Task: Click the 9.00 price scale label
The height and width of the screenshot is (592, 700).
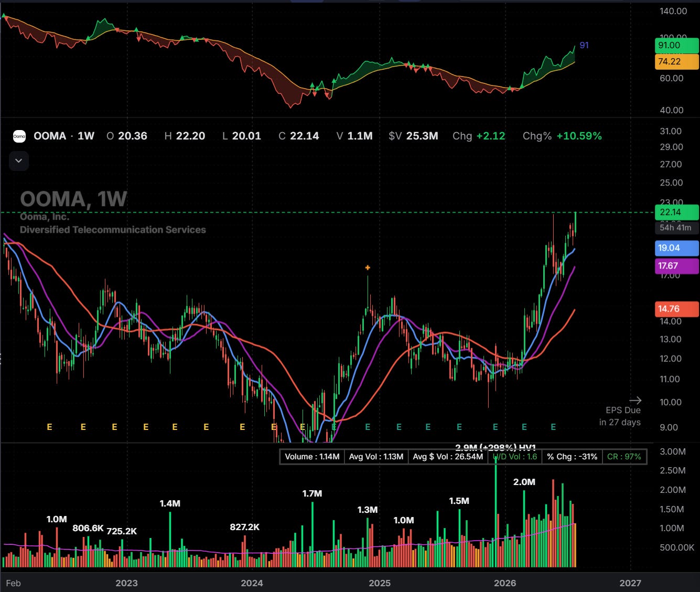Action: (x=669, y=427)
